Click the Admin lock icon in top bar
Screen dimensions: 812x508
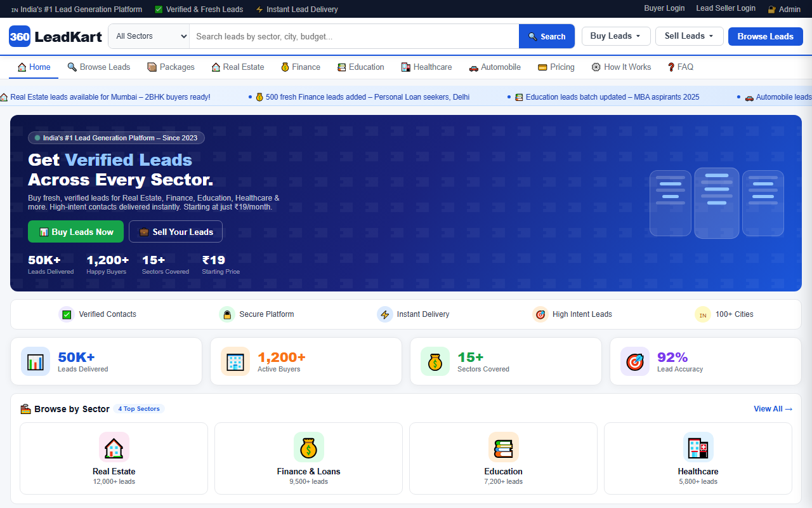[x=771, y=10]
